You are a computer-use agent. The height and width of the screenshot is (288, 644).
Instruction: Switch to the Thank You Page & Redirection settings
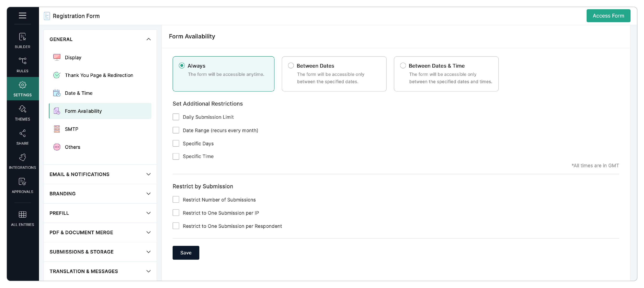pos(99,75)
